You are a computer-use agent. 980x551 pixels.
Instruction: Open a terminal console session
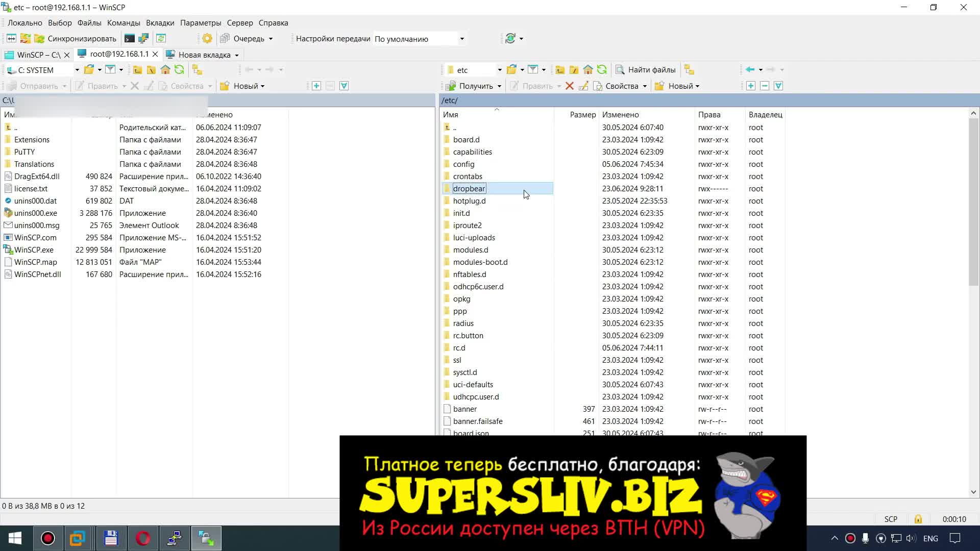pos(129,38)
